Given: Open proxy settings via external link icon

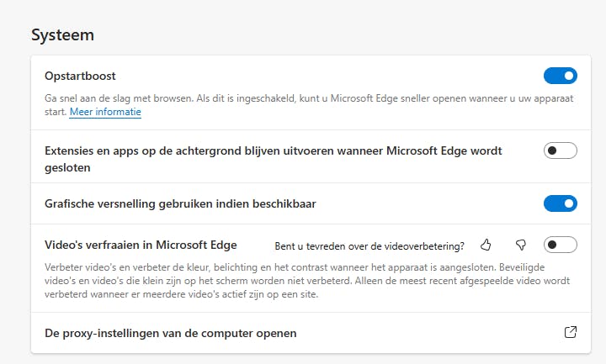Looking at the screenshot, I should click(x=570, y=333).
